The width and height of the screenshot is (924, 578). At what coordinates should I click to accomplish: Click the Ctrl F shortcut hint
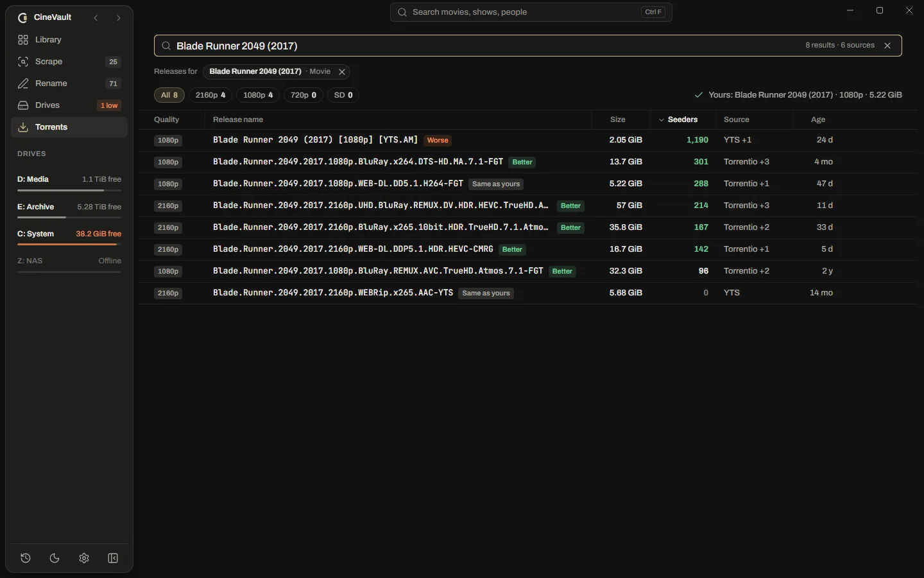tap(653, 12)
